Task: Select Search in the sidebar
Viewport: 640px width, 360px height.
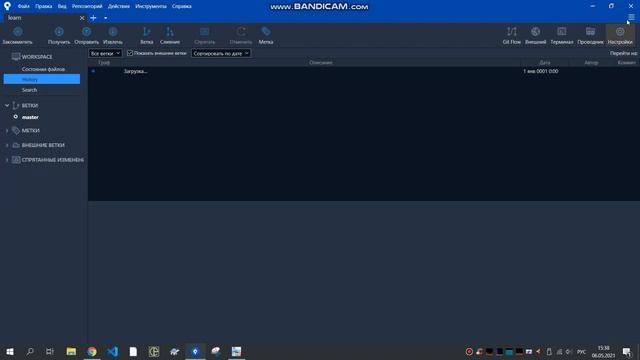Action: tap(29, 90)
